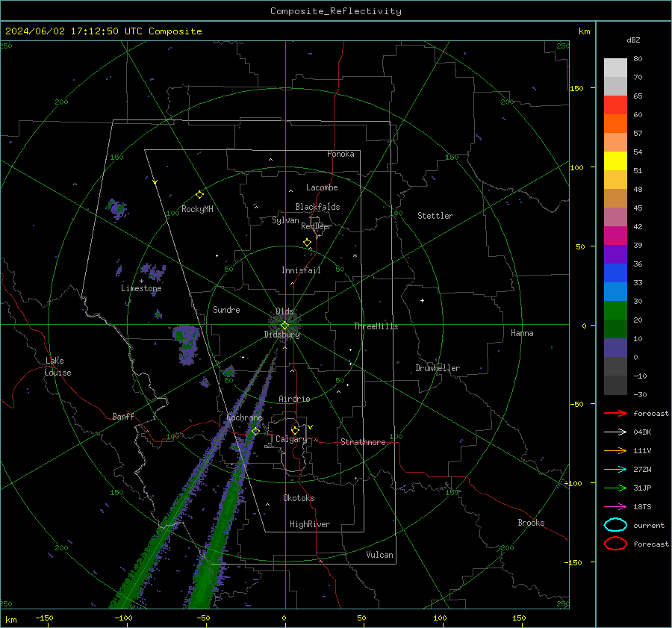Click the white 04DK arrow in legend
The height and width of the screenshot is (628, 672).
pyautogui.click(x=615, y=432)
